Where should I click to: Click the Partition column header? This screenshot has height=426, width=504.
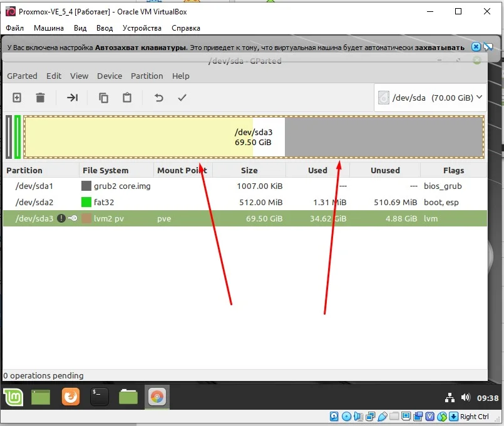point(41,170)
